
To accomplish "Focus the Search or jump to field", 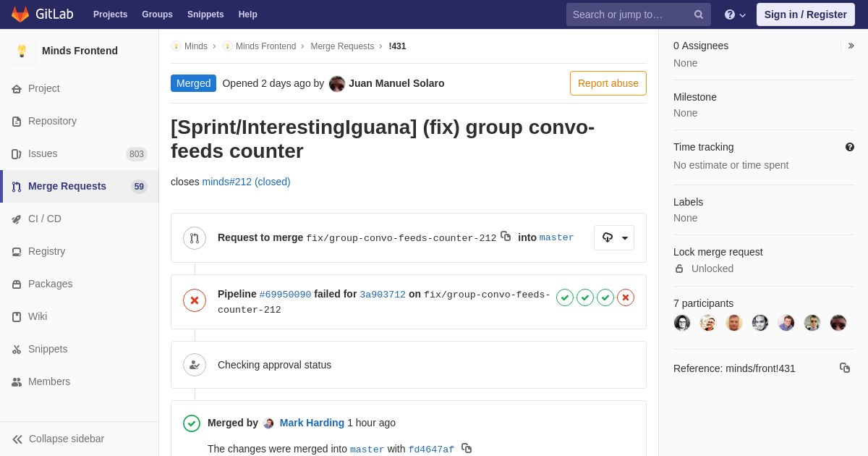I will pos(639,14).
